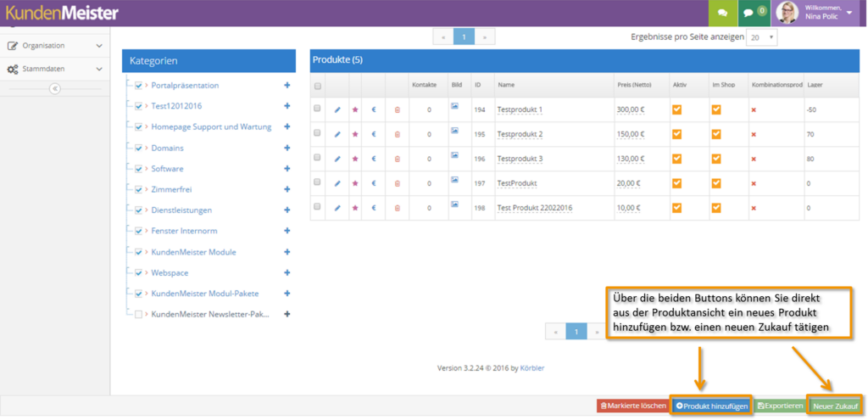The width and height of the screenshot is (868, 420).
Task: Click star icon for Testprodukt 2
Action: 355,134
